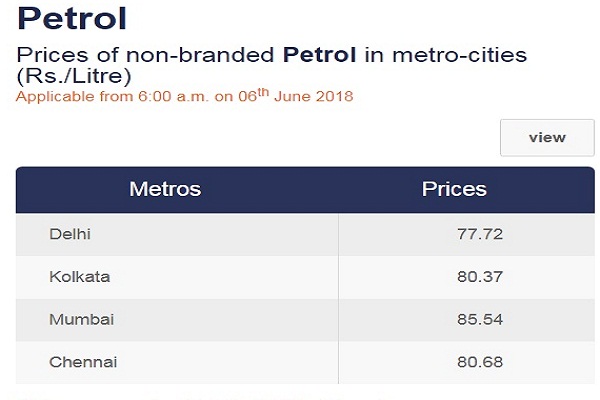Click the view button

coord(547,137)
